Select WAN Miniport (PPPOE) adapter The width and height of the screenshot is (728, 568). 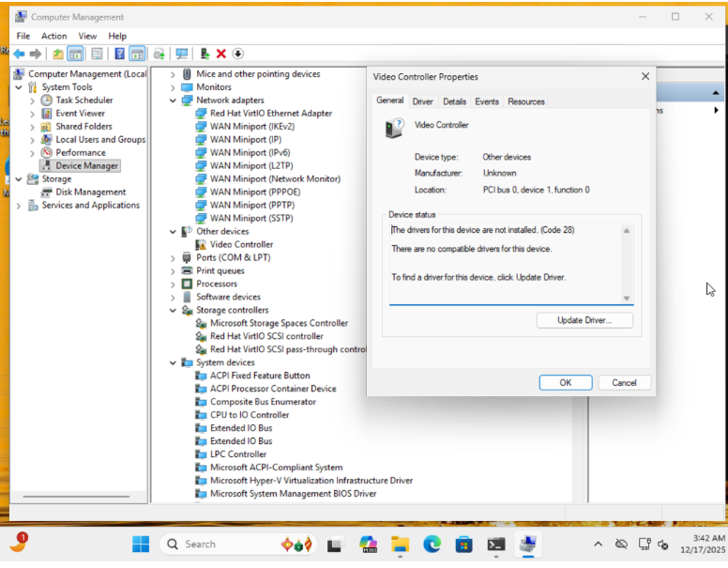pyautogui.click(x=255, y=192)
